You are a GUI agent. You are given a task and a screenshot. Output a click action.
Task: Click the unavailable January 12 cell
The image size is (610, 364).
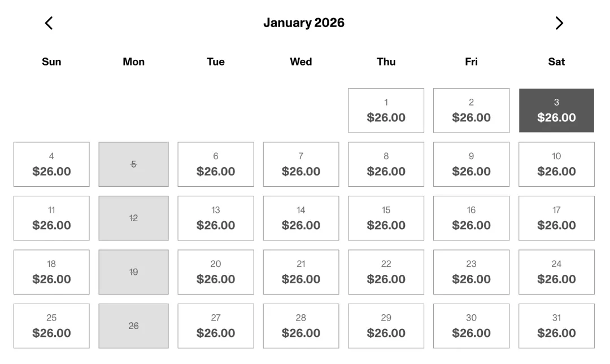click(133, 218)
